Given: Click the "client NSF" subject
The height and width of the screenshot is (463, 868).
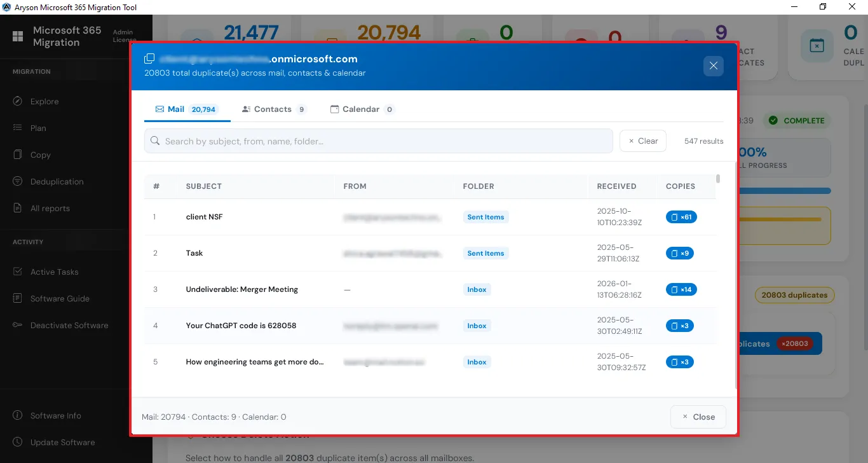Looking at the screenshot, I should [204, 217].
